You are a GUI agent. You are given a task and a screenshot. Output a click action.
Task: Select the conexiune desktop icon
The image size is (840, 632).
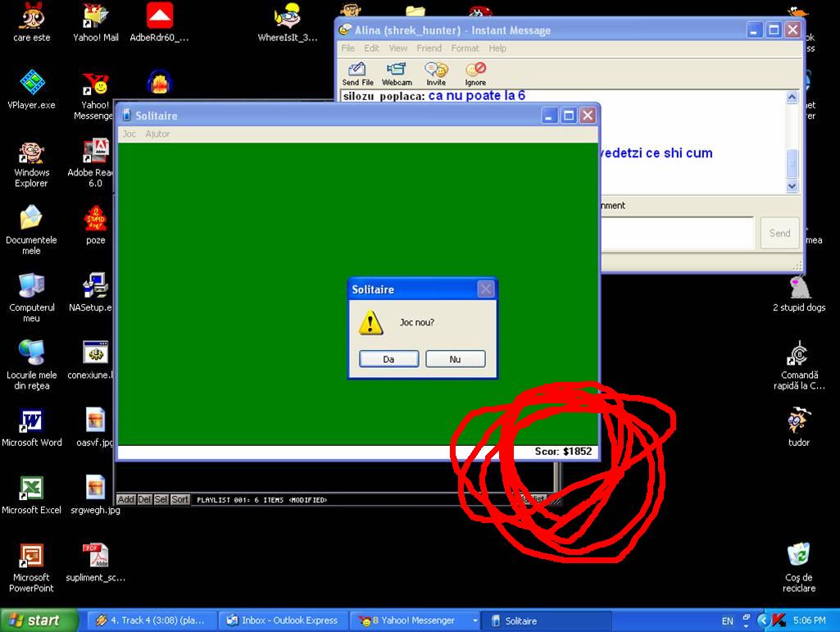click(x=92, y=360)
